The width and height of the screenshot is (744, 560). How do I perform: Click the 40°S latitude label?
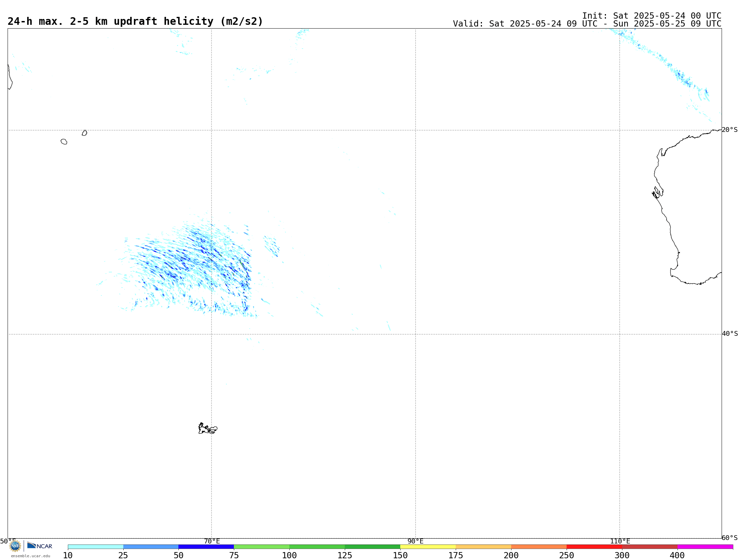point(730,334)
